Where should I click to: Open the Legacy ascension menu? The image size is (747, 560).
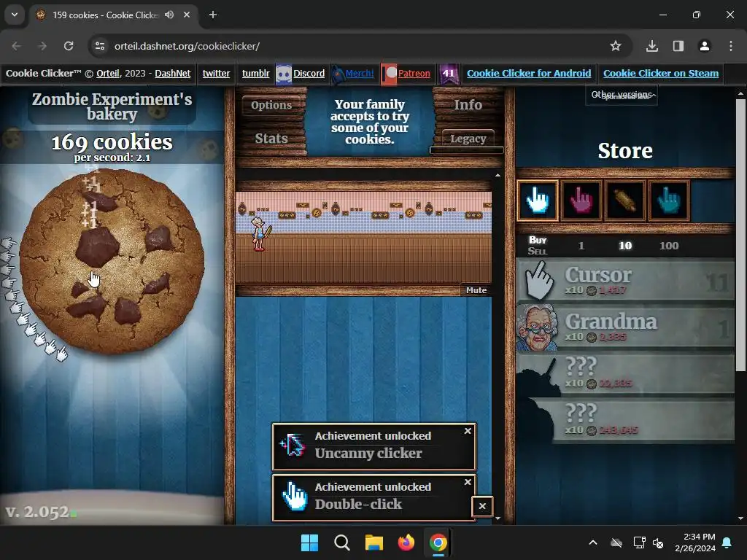[x=468, y=139]
